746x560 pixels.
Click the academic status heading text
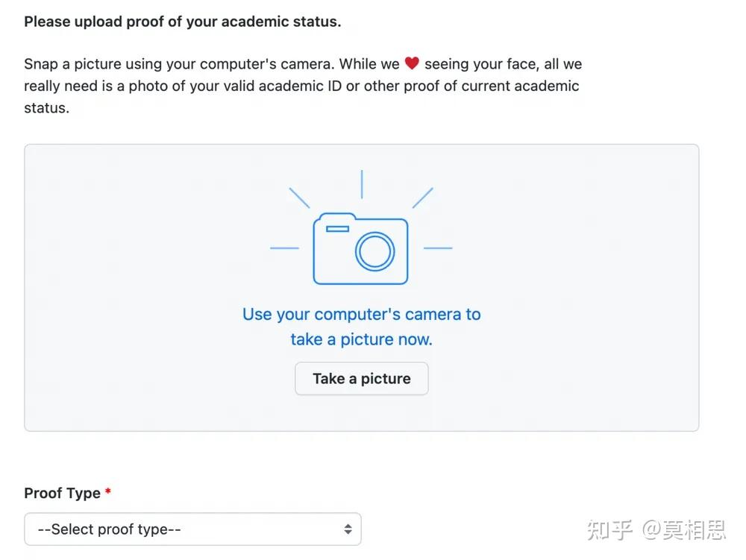[183, 21]
